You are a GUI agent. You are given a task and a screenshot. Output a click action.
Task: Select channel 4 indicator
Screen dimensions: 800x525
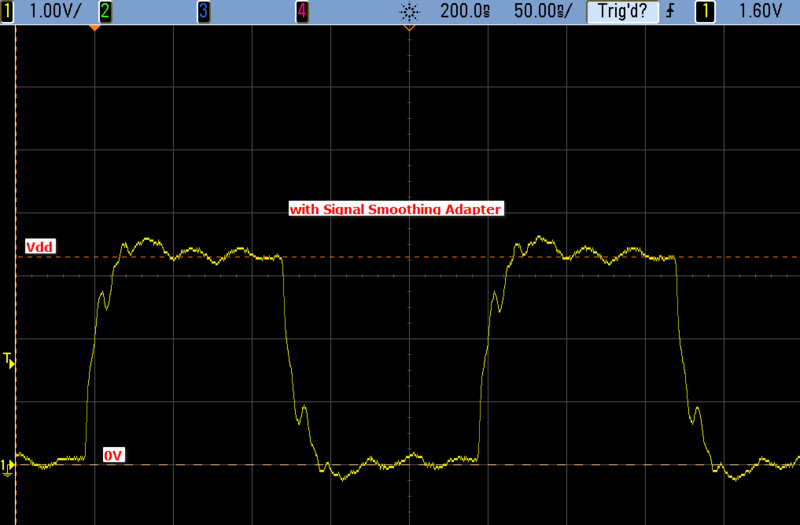(x=302, y=11)
